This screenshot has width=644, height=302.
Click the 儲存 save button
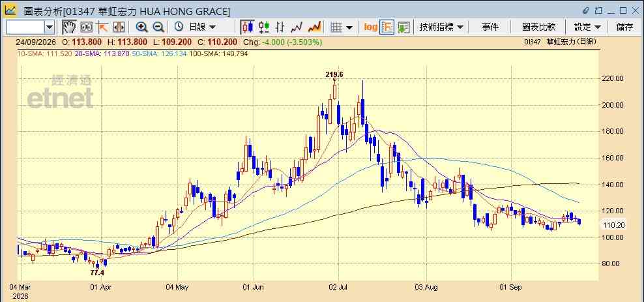point(624,27)
